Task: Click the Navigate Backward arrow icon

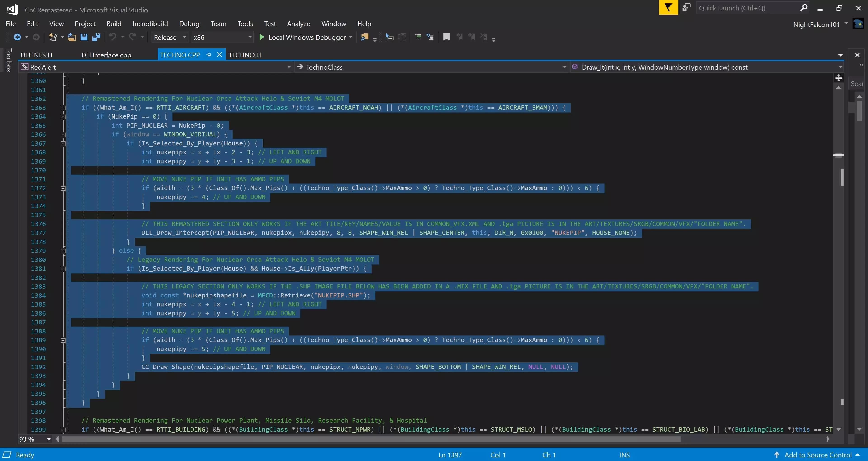Action: tap(17, 37)
